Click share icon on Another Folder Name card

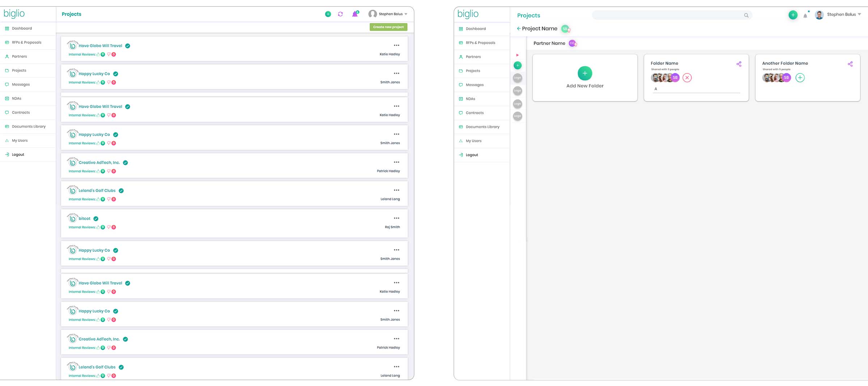850,64
